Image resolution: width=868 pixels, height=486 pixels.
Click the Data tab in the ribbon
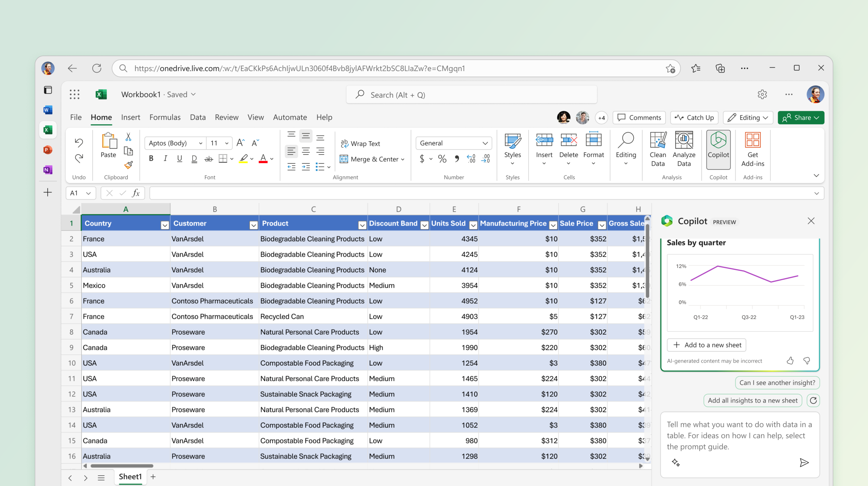(x=197, y=117)
